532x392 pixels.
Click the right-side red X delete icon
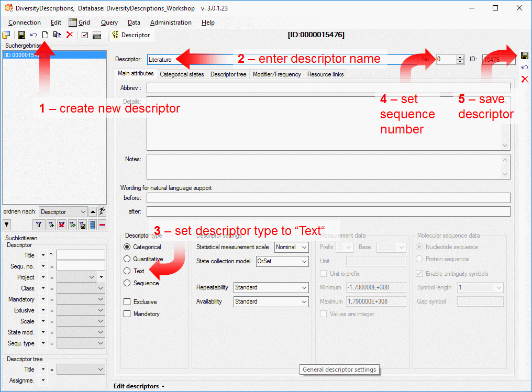pyautogui.click(x=525, y=79)
